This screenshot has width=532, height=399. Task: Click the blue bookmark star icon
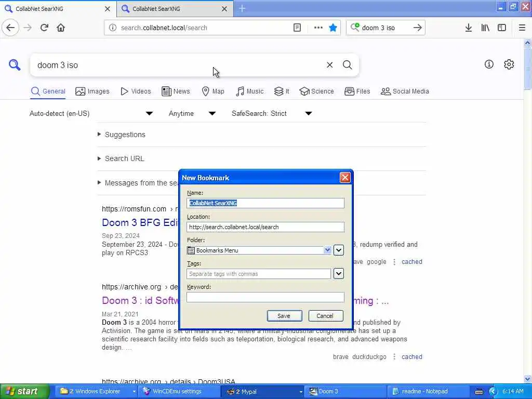(x=333, y=28)
